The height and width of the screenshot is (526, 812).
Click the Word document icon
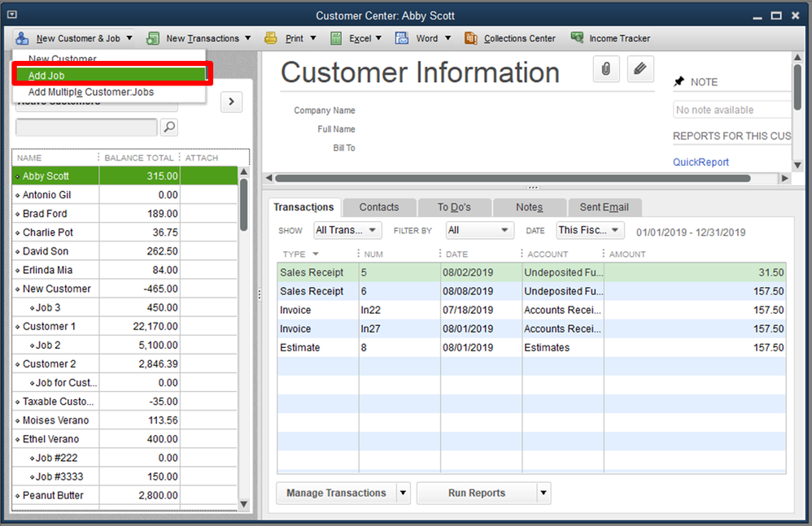[x=402, y=38]
